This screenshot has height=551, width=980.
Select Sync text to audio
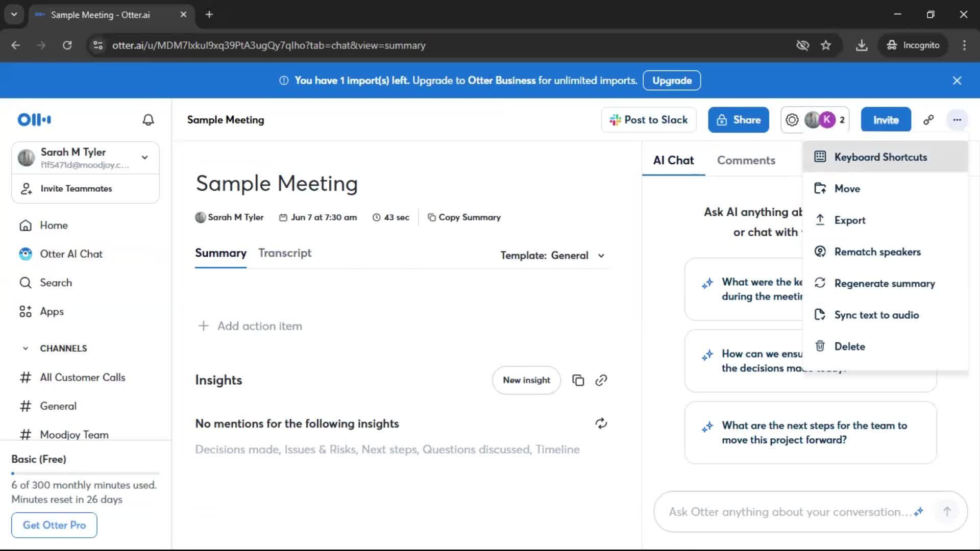886,315
